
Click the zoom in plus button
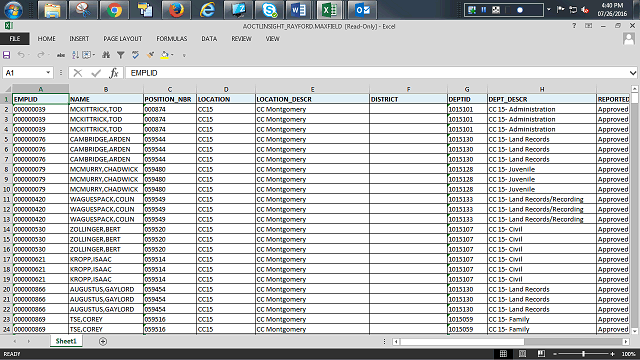click(612, 354)
